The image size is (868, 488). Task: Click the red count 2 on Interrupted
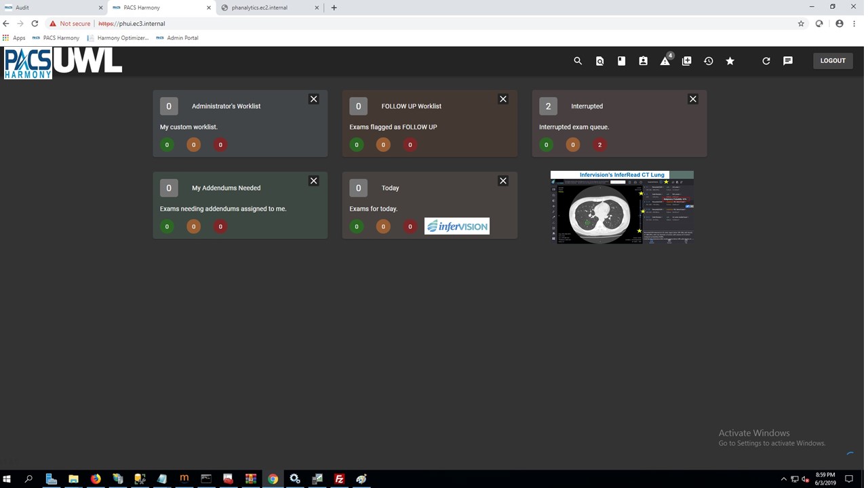pyautogui.click(x=599, y=144)
